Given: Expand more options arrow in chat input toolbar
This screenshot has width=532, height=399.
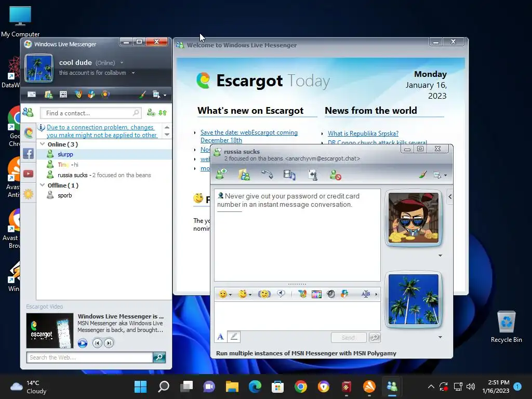Looking at the screenshot, I should (376, 295).
